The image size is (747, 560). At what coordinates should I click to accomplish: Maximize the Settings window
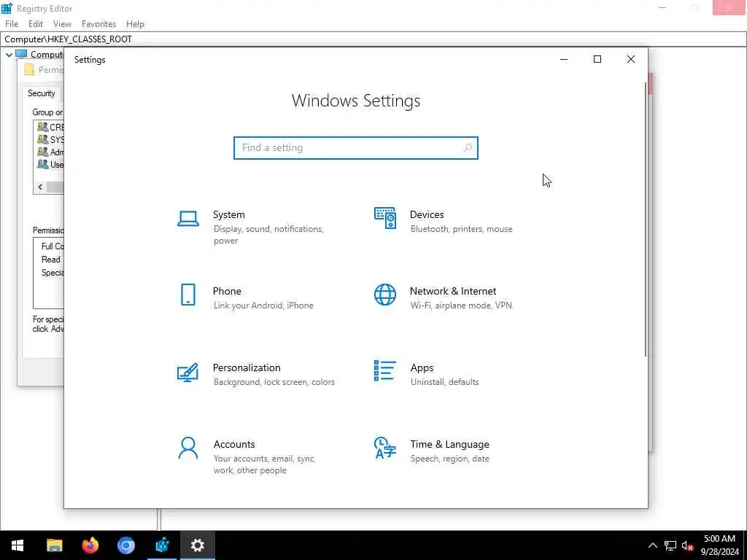pyautogui.click(x=597, y=59)
